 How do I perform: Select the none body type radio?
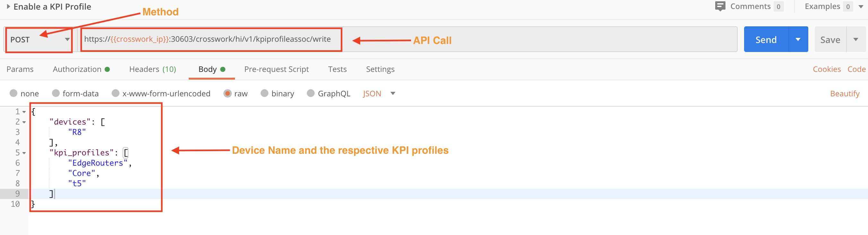coord(13,93)
